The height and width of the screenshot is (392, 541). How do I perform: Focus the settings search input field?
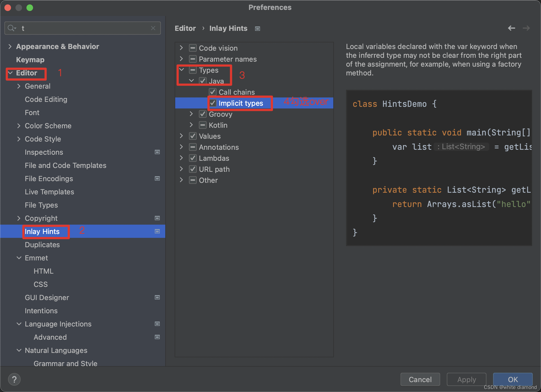[83, 28]
